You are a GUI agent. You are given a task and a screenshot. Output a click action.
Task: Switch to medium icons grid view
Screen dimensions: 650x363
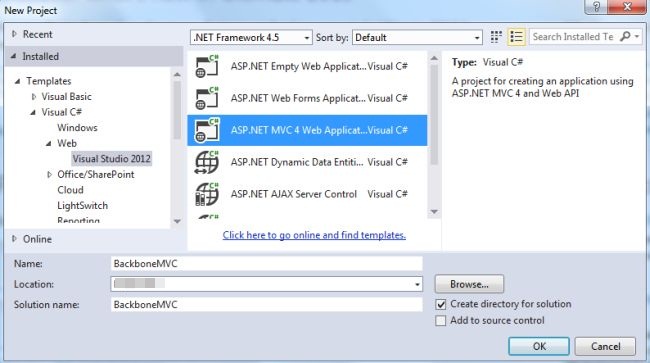(496, 37)
